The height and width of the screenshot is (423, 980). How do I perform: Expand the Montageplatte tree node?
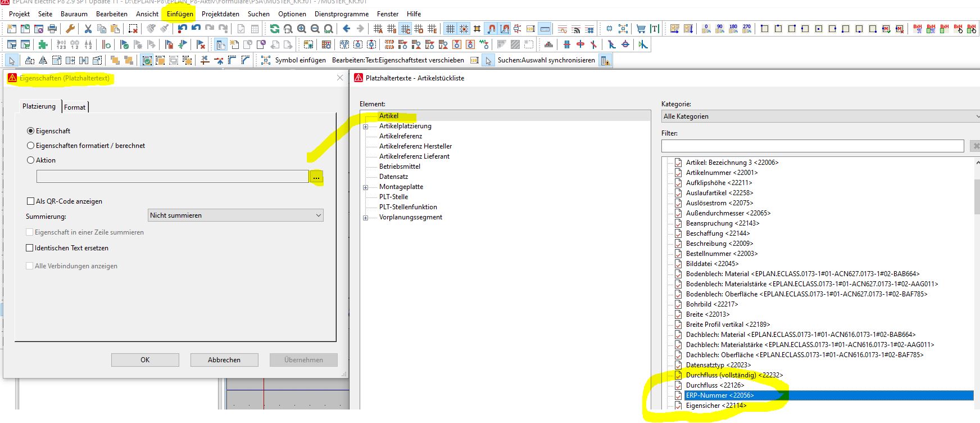coord(366,187)
